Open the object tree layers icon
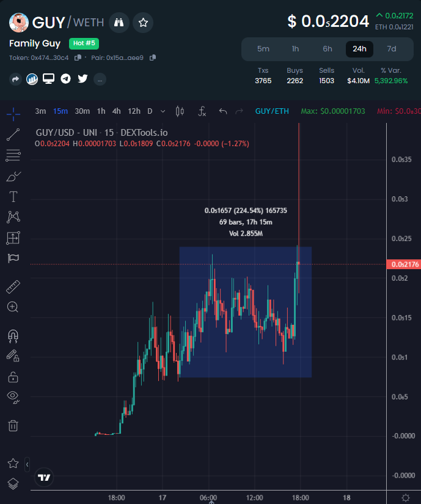This screenshot has width=421, height=504. [13, 484]
